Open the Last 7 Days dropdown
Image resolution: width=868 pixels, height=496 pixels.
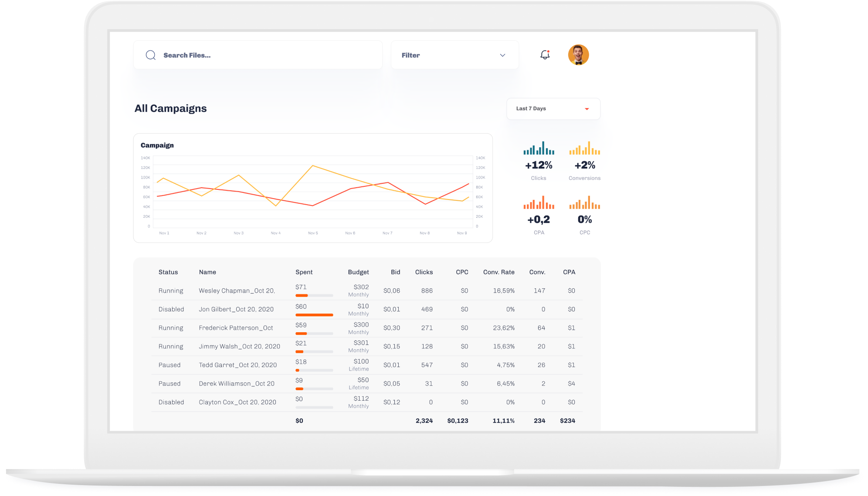click(x=553, y=109)
